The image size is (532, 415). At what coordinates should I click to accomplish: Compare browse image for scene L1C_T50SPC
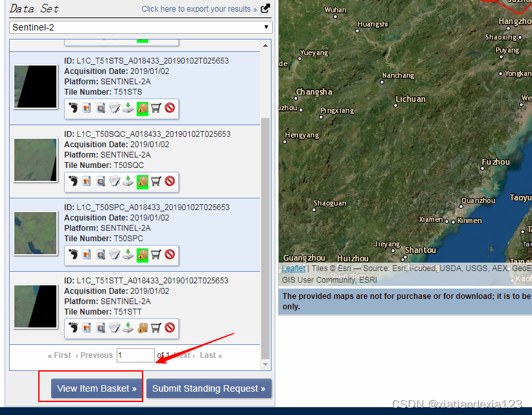(x=101, y=255)
